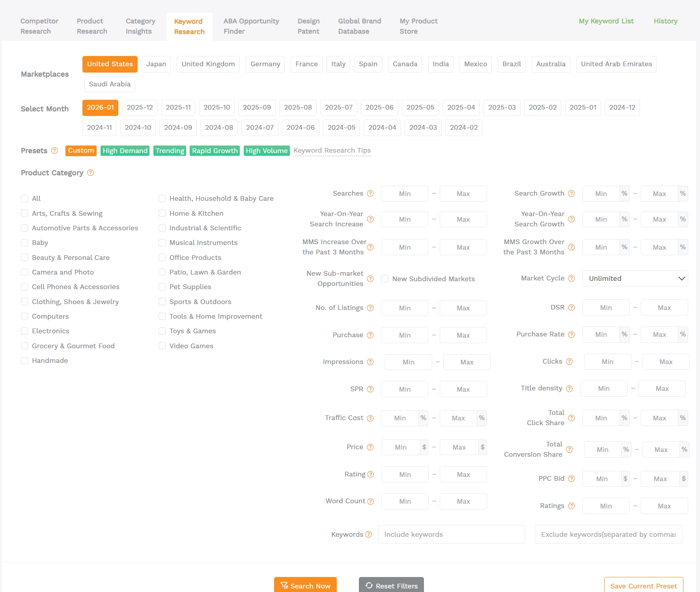
Task: Apply the High Demand preset
Action: 125,151
